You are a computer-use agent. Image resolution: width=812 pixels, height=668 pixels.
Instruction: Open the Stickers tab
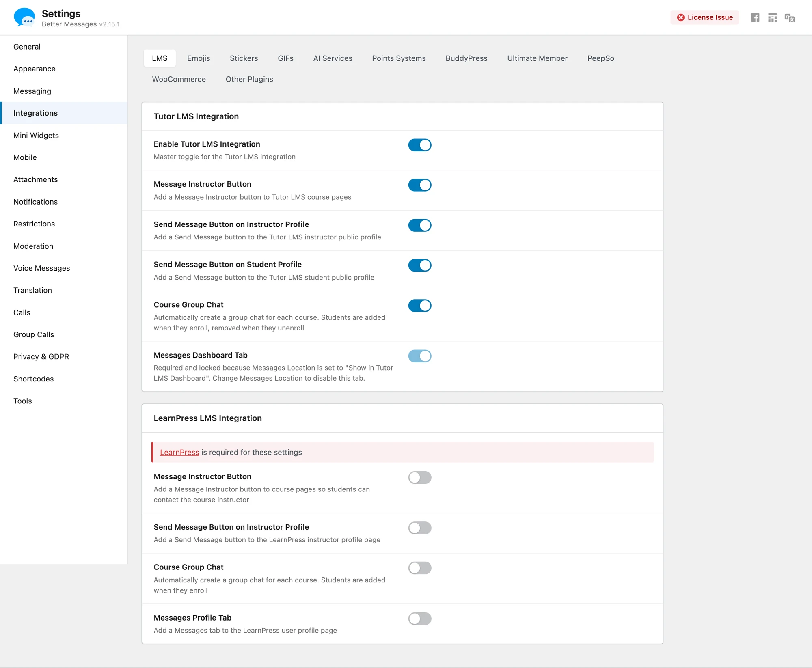coord(244,58)
